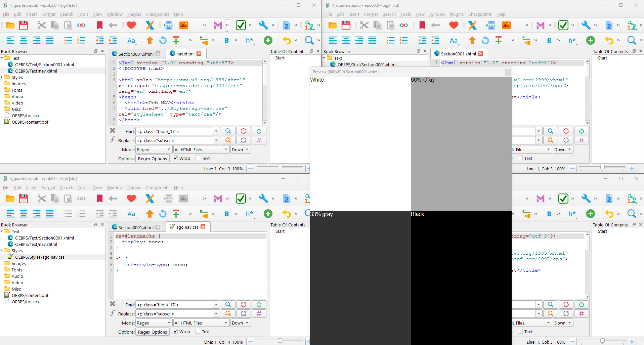Toggle Text checkbox in bottom-right window

pyautogui.click(x=520, y=332)
